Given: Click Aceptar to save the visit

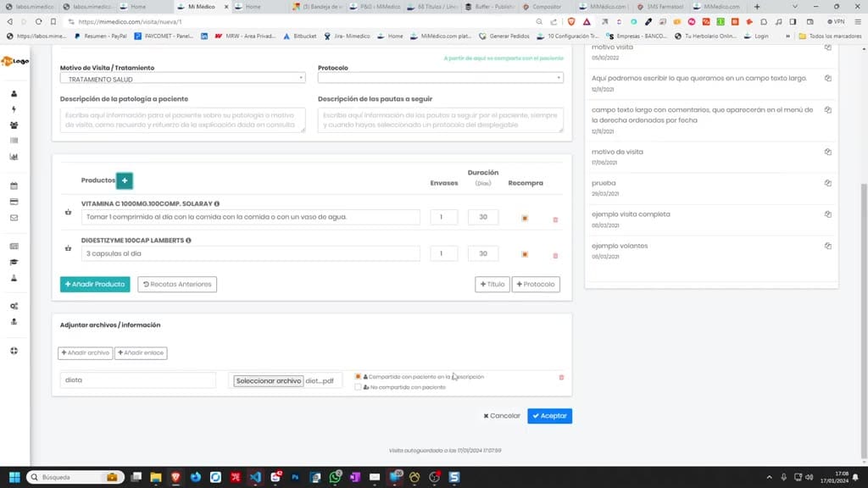Looking at the screenshot, I should click(x=549, y=416).
